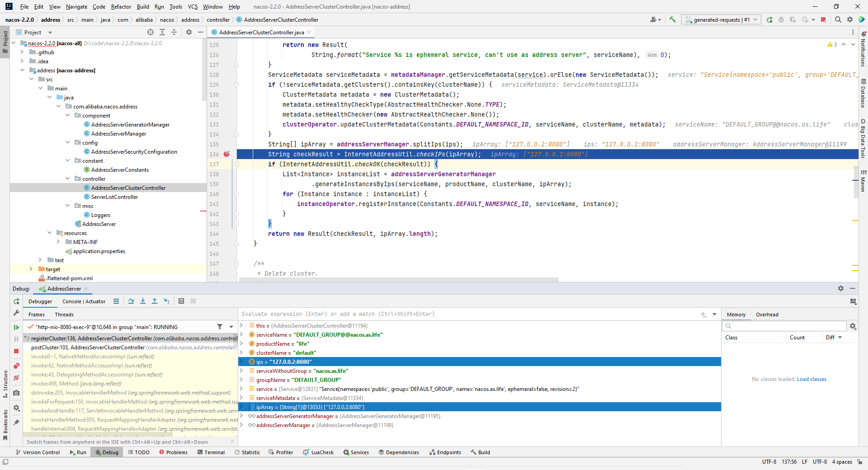Screen dimensions: 868x470
Task: Toggle Mute Breakpoints in debug sidebar
Action: [x=16, y=378]
